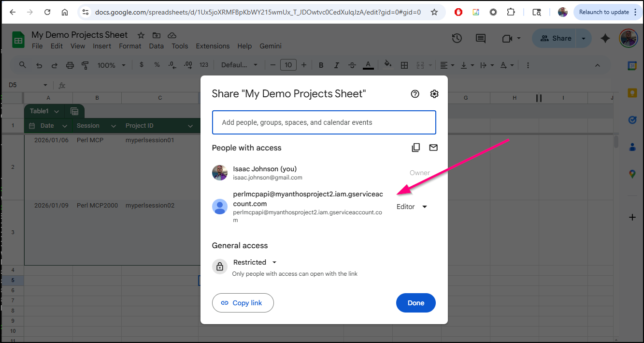Click the Gemini sparkle icon
The height and width of the screenshot is (343, 644).
tap(605, 38)
